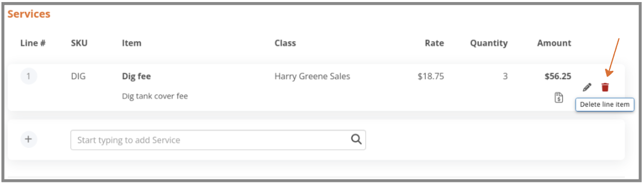The width and height of the screenshot is (644, 185).
Task: Click the Class column header
Action: click(285, 43)
